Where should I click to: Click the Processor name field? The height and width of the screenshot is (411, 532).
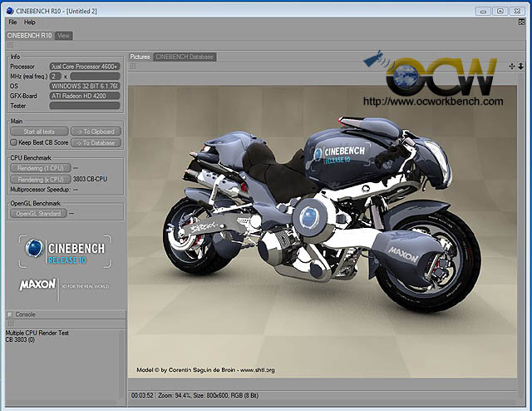tap(85, 67)
